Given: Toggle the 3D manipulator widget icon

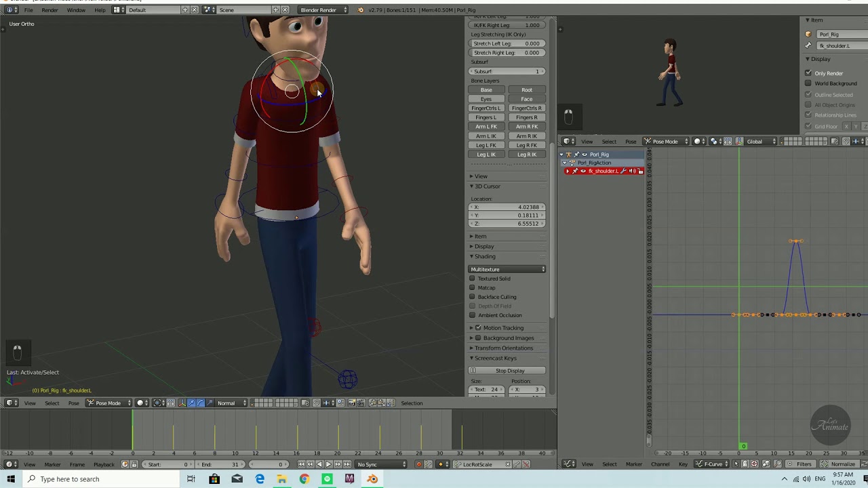Looking at the screenshot, I should [x=182, y=403].
